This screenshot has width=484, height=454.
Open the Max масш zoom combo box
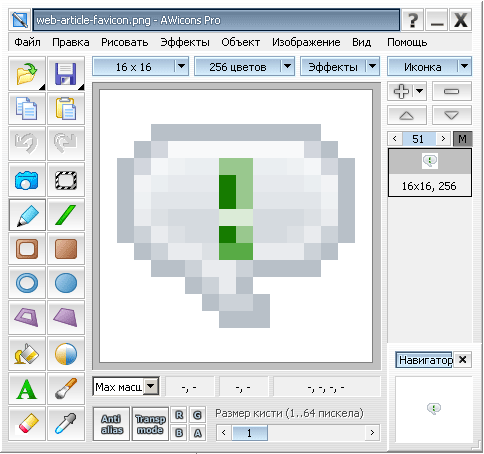point(125,387)
